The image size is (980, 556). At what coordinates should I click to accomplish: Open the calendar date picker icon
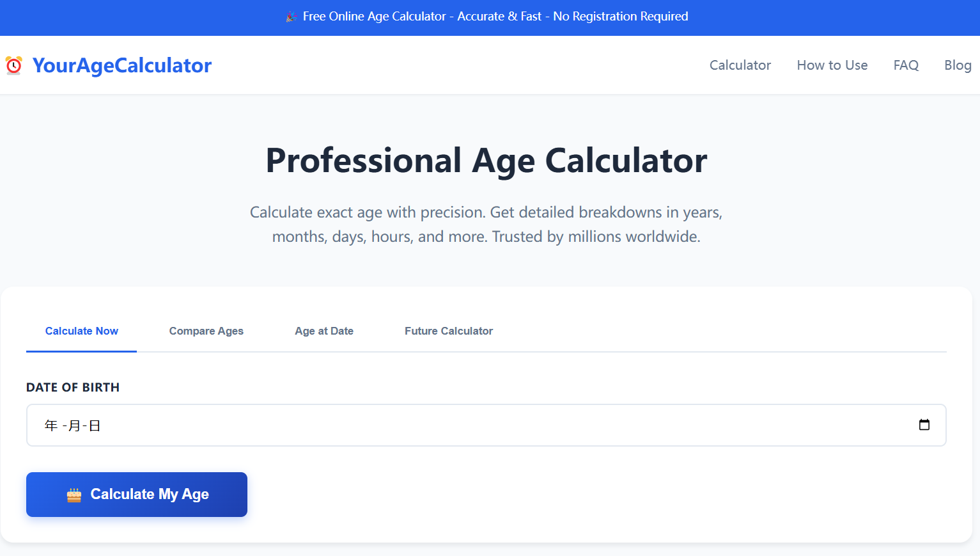tap(924, 425)
